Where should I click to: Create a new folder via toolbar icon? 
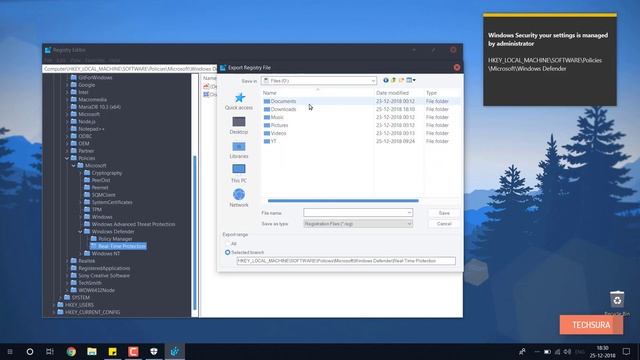pos(401,80)
